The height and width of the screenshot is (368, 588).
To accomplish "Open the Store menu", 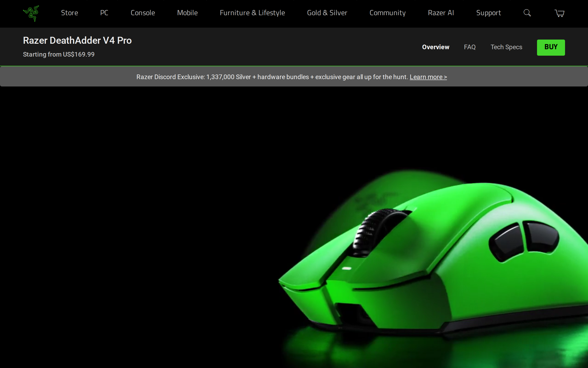I will click(x=70, y=13).
